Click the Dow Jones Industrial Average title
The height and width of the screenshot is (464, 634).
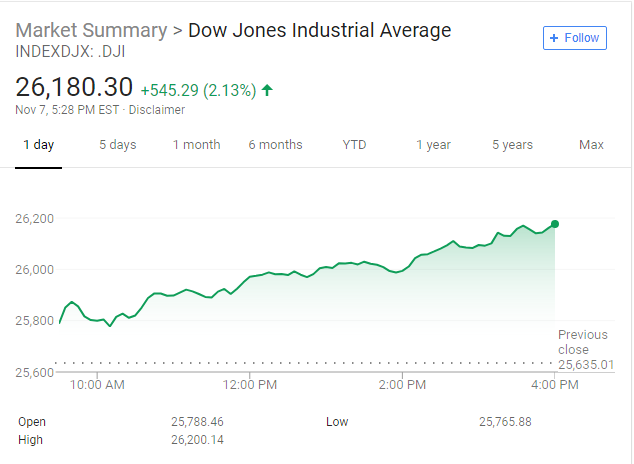click(x=320, y=30)
